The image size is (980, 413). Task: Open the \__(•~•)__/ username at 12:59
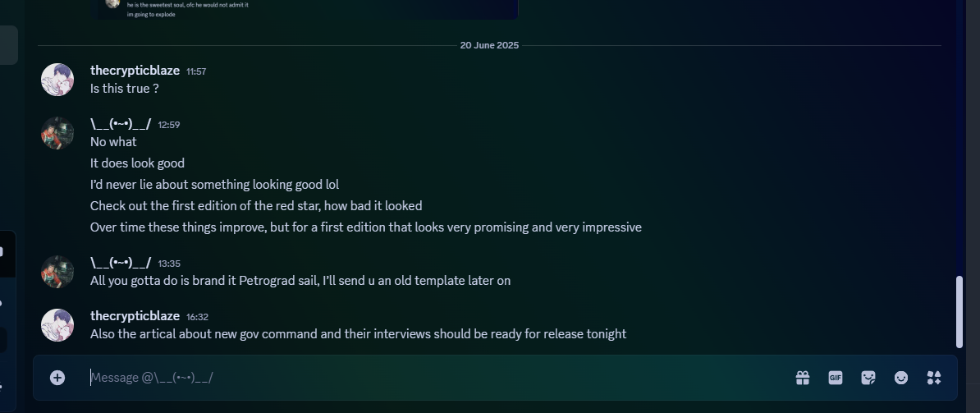click(x=121, y=124)
